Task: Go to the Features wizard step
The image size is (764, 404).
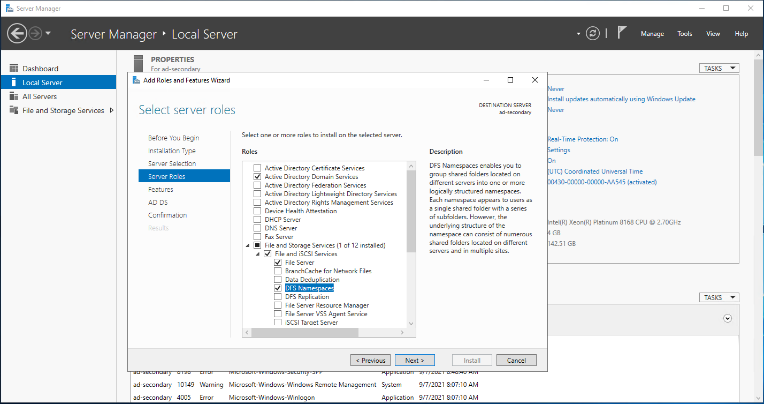Action: point(160,189)
